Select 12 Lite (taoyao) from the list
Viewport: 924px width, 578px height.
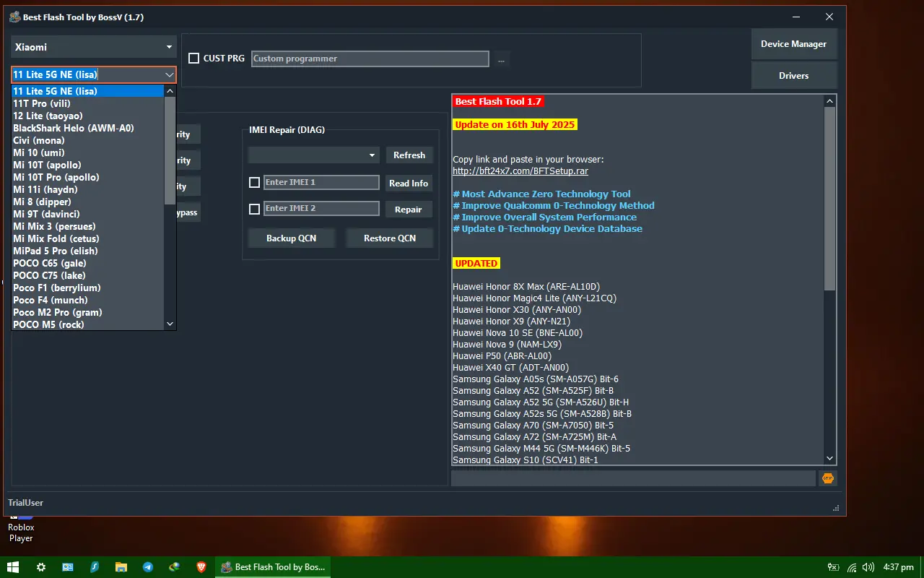pos(88,116)
